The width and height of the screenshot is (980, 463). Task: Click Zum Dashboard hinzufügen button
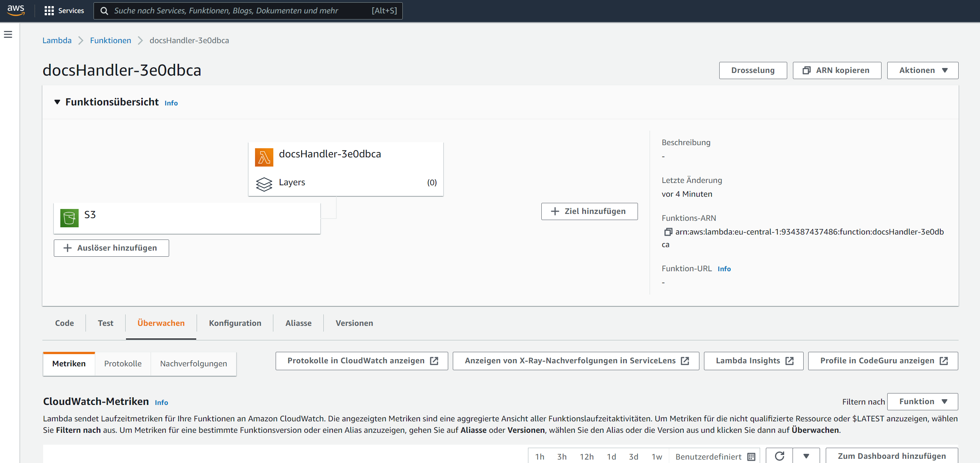(892, 456)
